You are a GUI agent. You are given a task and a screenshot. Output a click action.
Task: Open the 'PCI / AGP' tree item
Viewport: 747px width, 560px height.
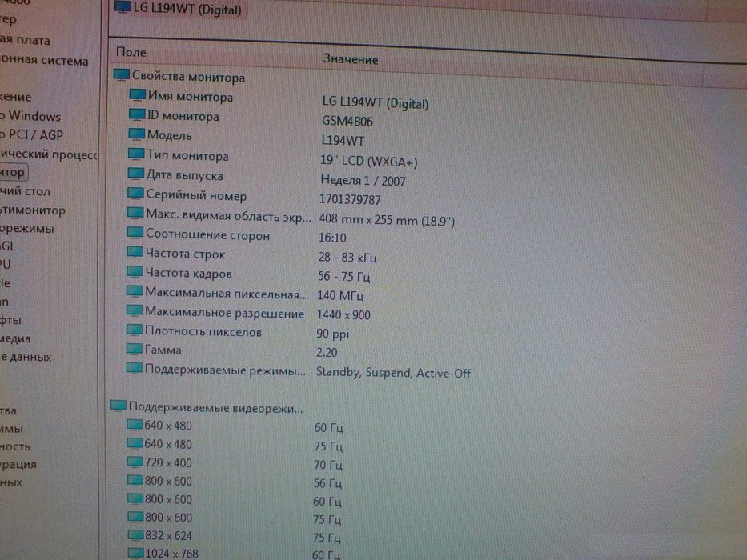click(36, 134)
